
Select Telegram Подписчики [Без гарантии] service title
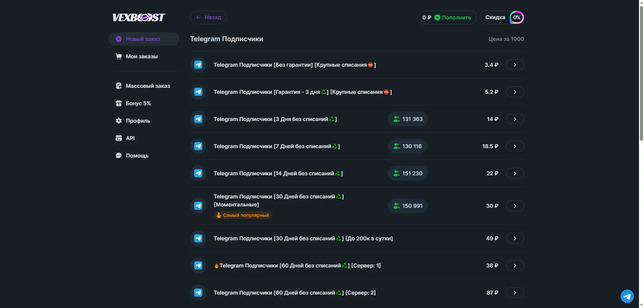295,65
